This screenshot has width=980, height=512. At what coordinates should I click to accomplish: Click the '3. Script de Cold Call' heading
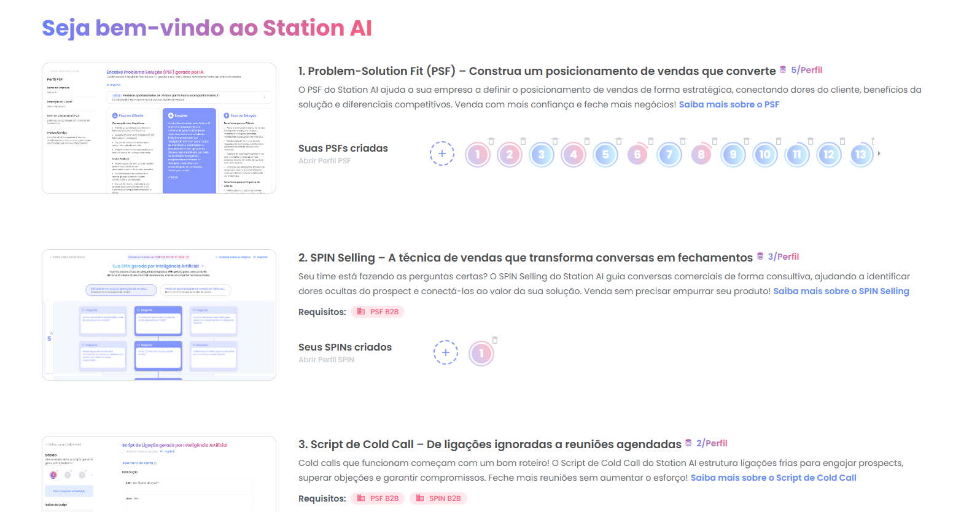pyautogui.click(x=490, y=444)
